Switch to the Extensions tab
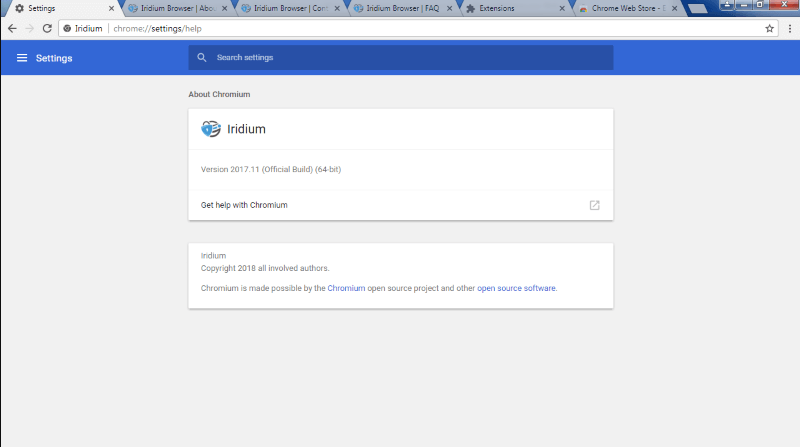Screen dimensions: 800x447 pos(515,8)
